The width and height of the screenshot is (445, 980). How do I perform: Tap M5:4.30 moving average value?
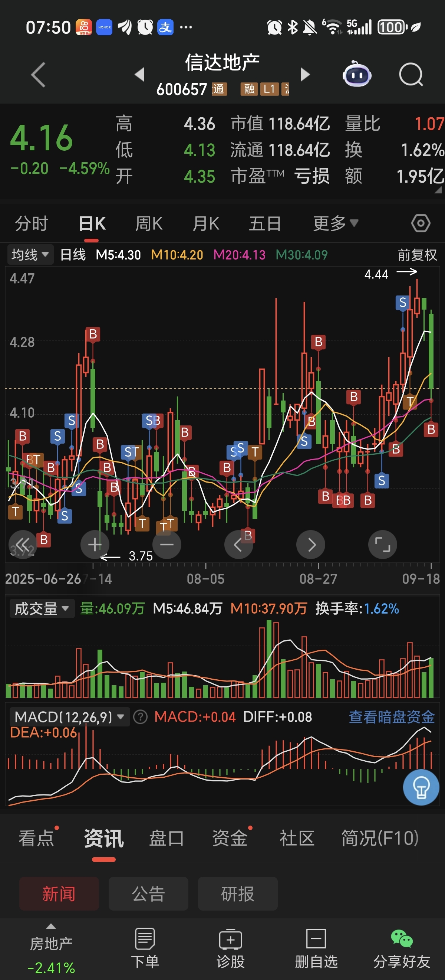tap(118, 255)
